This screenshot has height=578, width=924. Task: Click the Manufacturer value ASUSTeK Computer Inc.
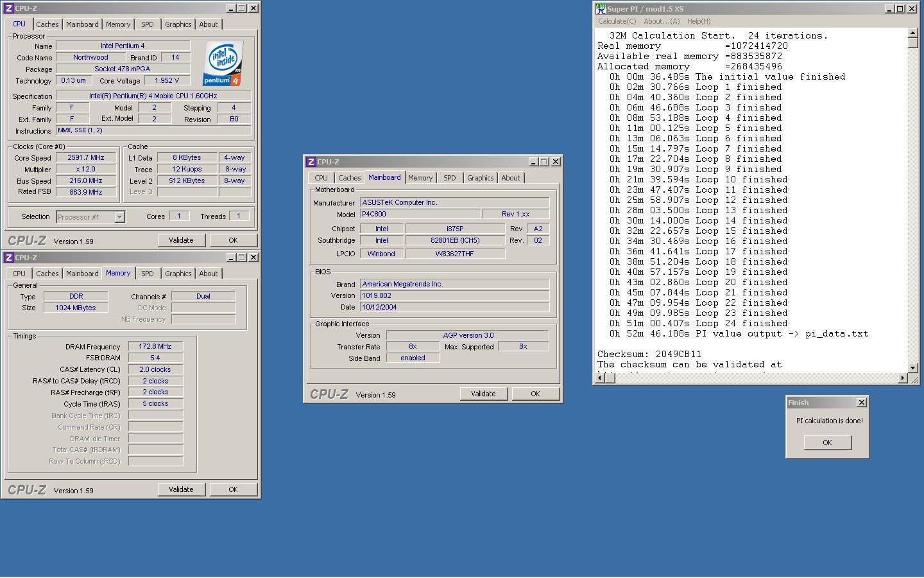(454, 202)
